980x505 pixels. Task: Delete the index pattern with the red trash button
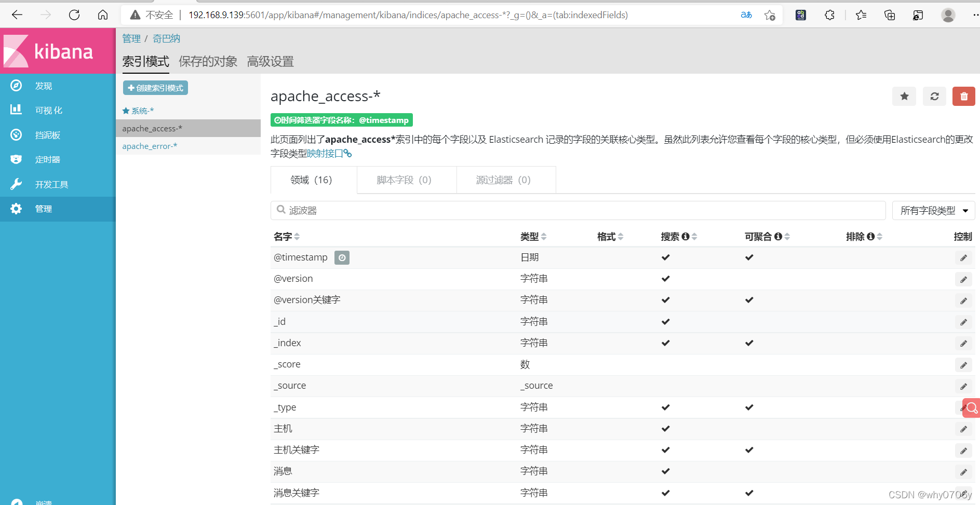coord(964,96)
